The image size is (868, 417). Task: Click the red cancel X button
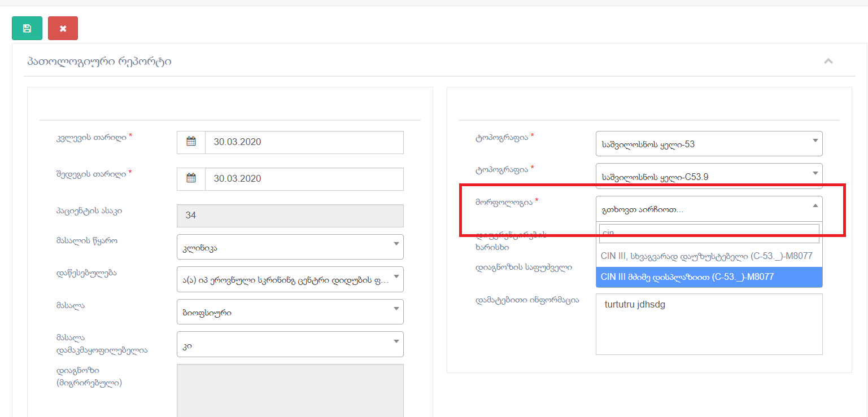click(x=63, y=28)
